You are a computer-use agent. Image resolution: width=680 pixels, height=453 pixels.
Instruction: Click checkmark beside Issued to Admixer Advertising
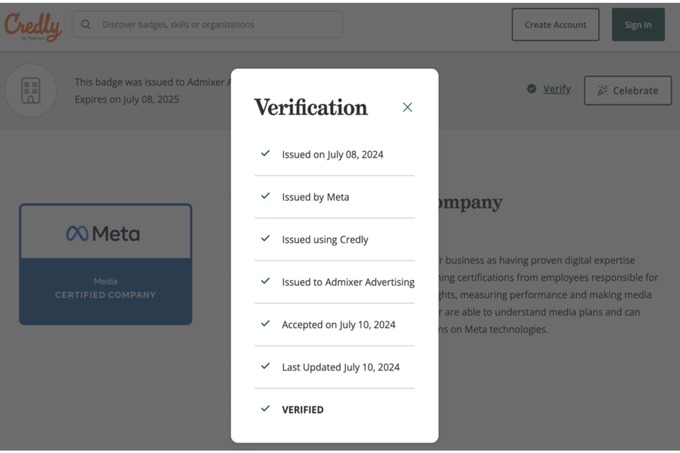tap(265, 282)
